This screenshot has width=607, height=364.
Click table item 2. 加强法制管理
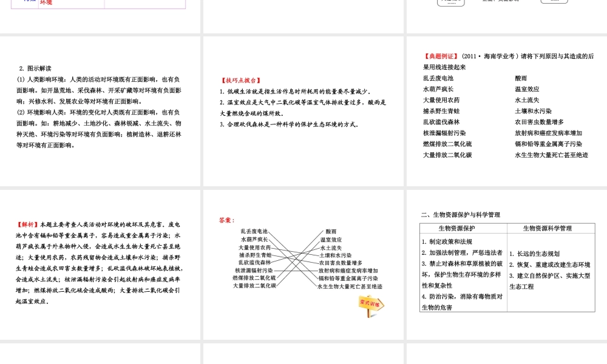point(462,252)
